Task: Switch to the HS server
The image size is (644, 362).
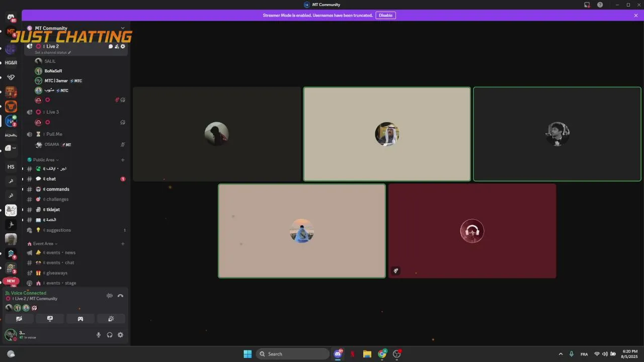Action: click(11, 167)
